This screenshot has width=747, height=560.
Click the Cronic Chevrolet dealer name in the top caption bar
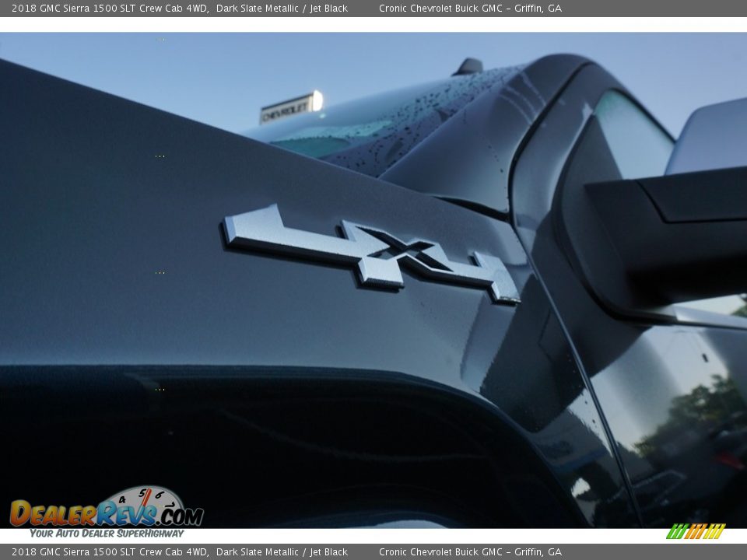click(x=470, y=8)
